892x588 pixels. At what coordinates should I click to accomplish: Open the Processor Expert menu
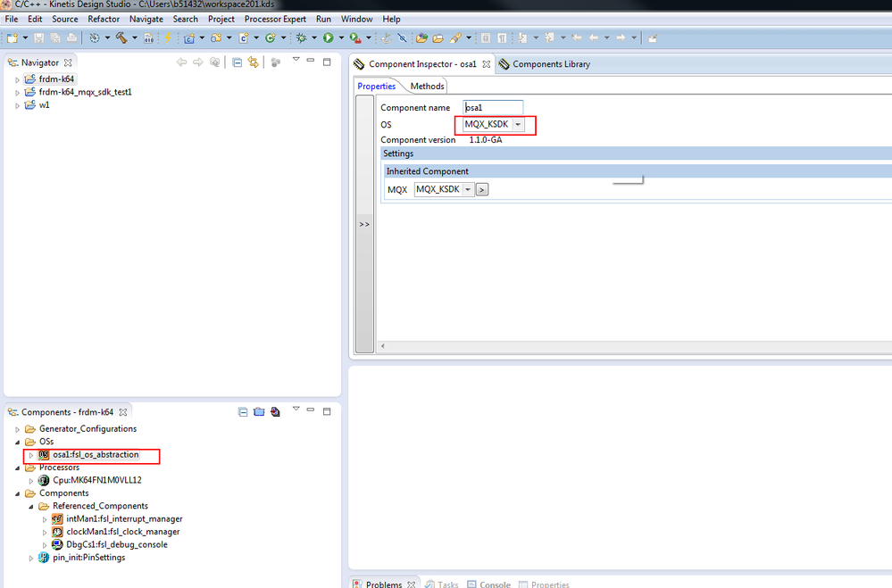pos(275,19)
